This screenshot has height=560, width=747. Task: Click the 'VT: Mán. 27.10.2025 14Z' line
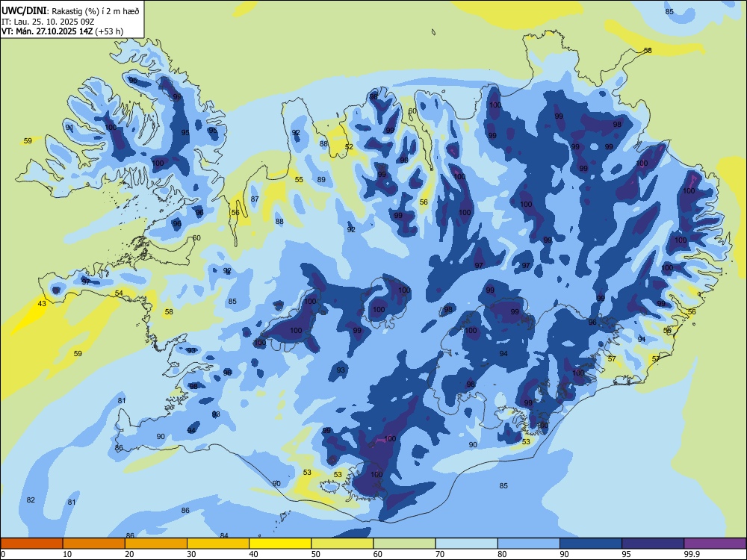(47, 31)
